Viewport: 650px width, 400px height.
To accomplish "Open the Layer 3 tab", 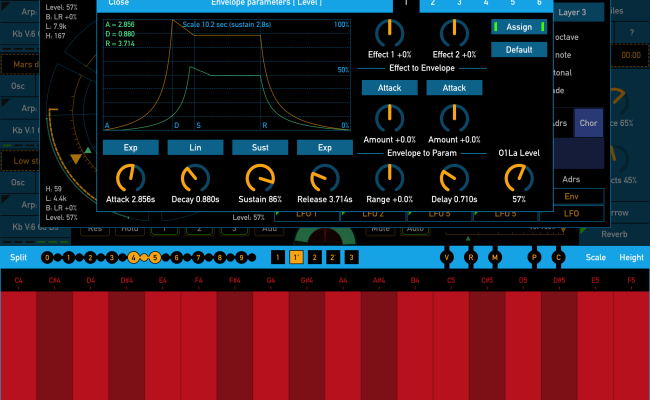I will [579, 12].
